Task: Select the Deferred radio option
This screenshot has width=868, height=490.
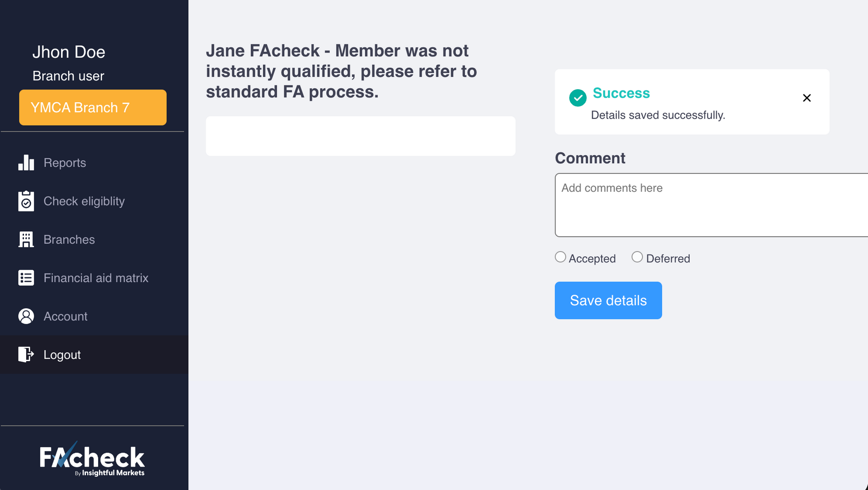Action: tap(637, 257)
